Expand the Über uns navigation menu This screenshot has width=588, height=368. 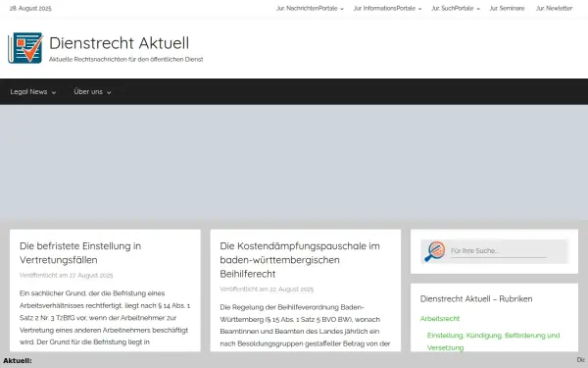(x=92, y=91)
